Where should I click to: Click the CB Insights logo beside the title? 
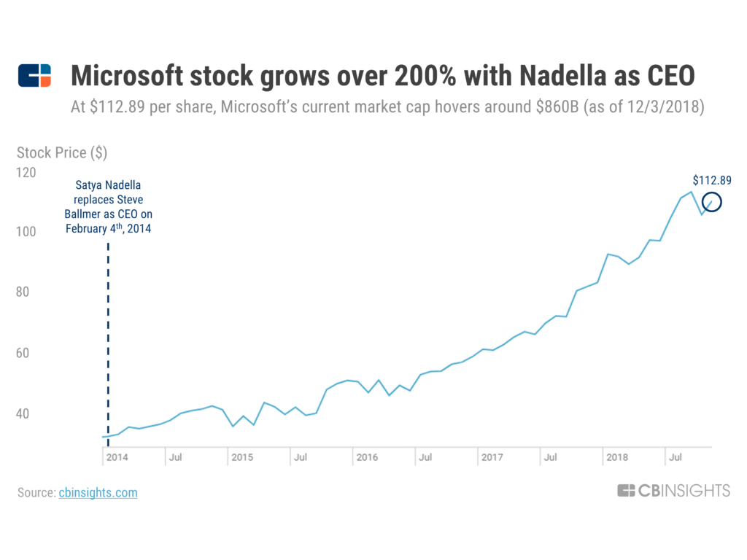34,75
